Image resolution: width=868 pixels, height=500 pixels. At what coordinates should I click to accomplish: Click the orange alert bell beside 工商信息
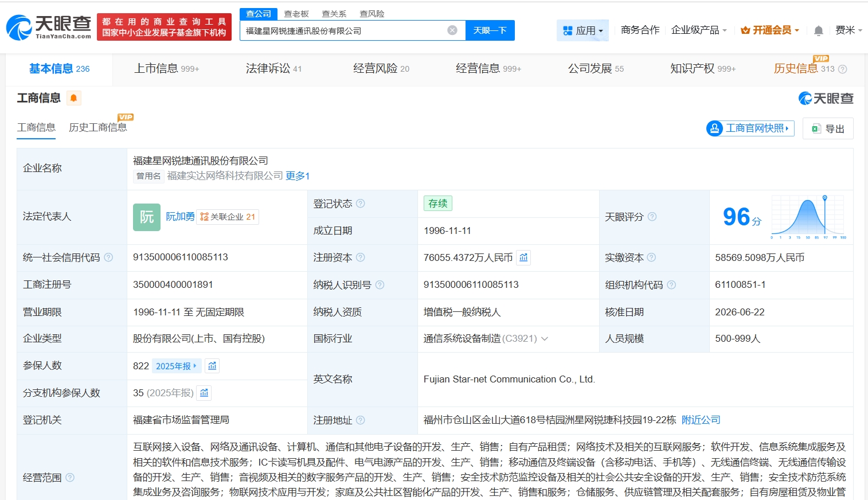(73, 98)
